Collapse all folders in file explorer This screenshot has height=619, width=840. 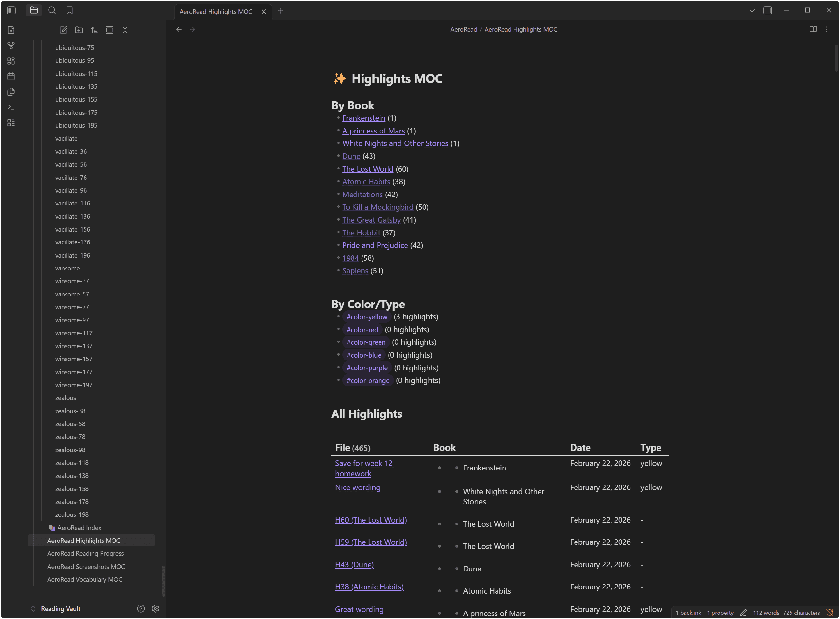pyautogui.click(x=125, y=30)
